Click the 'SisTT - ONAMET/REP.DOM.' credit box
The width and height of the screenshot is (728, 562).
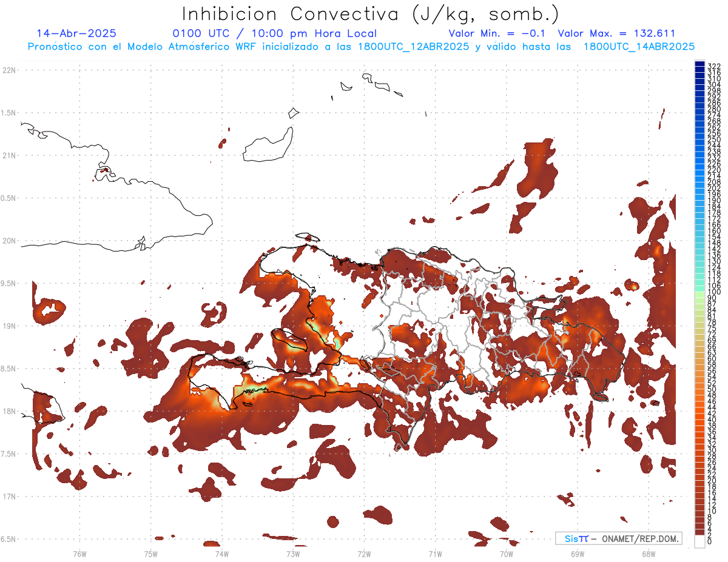click(x=619, y=538)
